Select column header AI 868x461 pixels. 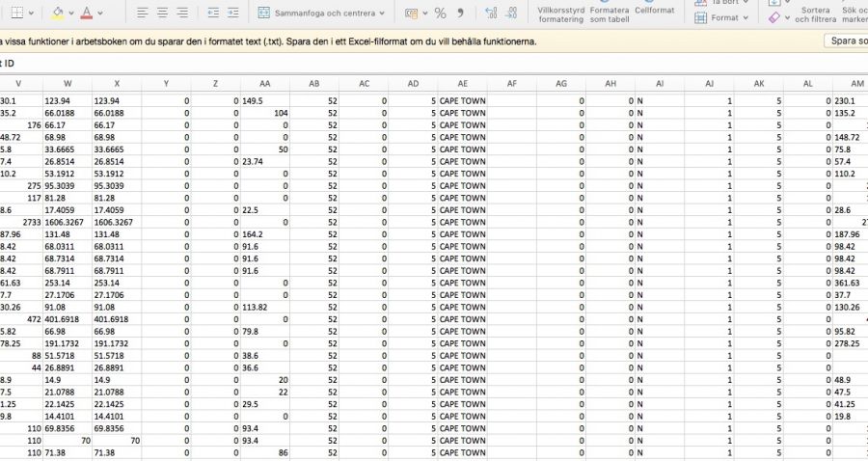[660, 84]
